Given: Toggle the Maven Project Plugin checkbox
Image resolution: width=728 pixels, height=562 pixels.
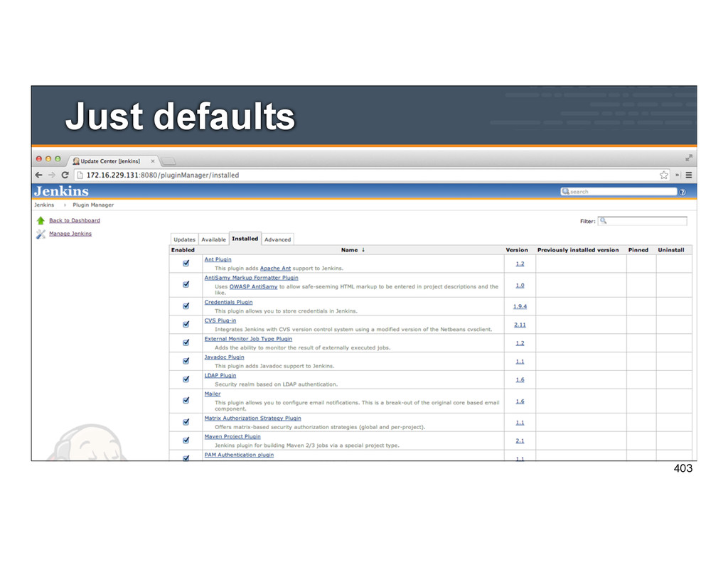Looking at the screenshot, I should click(x=186, y=440).
